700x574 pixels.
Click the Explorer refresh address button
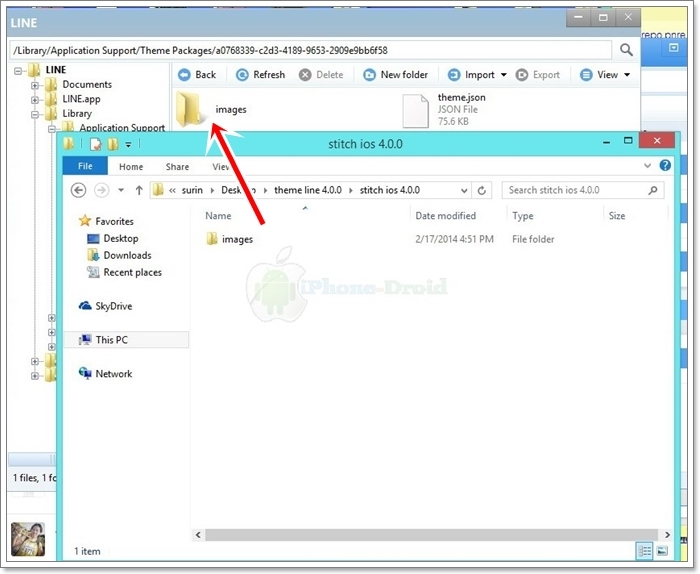(x=484, y=190)
